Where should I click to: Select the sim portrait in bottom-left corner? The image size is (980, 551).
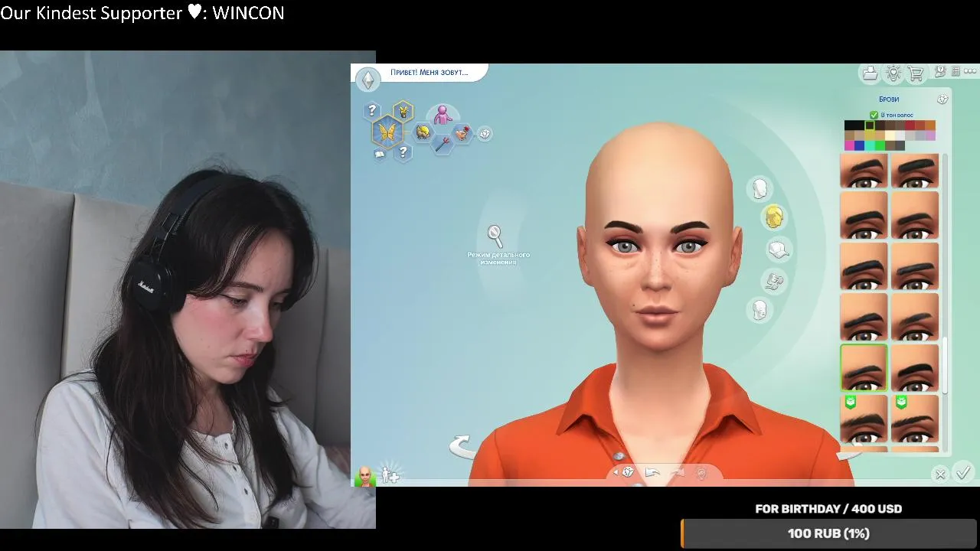[x=365, y=476]
